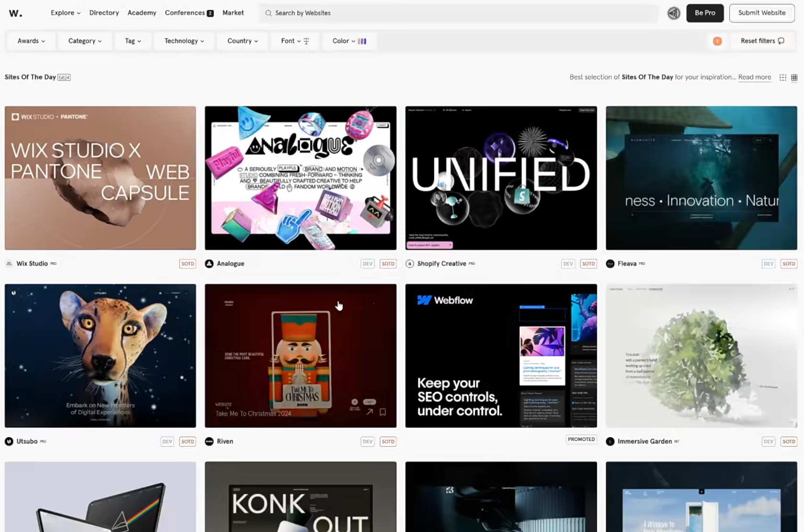Open the Wix Studio x Pantone thumbnail

point(100,178)
